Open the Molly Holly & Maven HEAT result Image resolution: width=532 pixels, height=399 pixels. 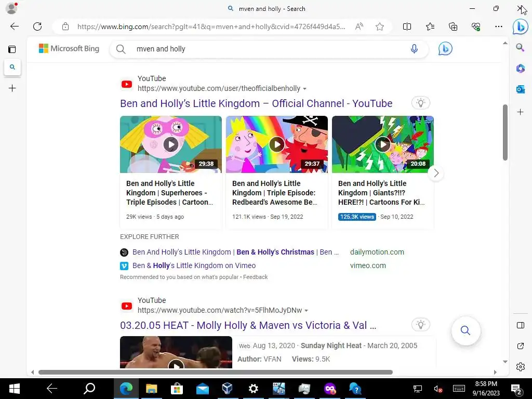click(248, 325)
